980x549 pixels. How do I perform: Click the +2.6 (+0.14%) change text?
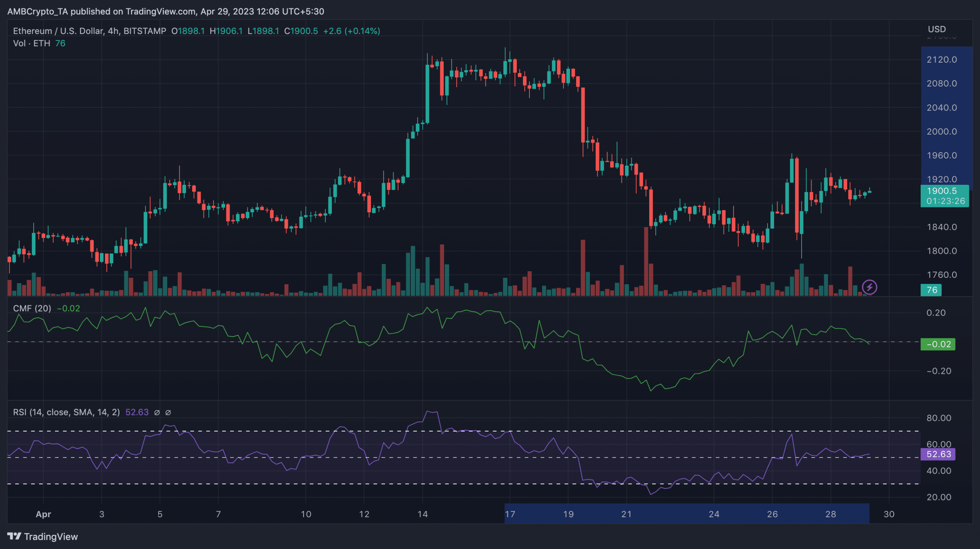point(352,31)
